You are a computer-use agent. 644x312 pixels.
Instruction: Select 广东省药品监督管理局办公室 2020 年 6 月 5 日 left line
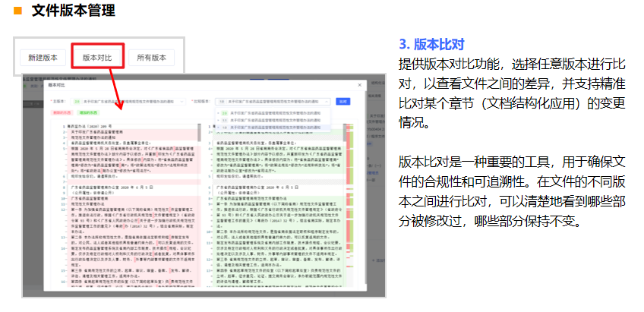[111, 188]
